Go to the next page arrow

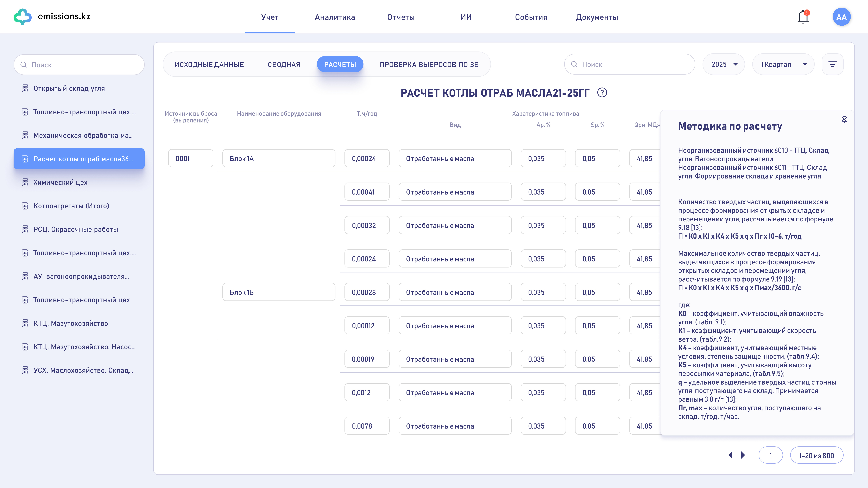(x=743, y=455)
